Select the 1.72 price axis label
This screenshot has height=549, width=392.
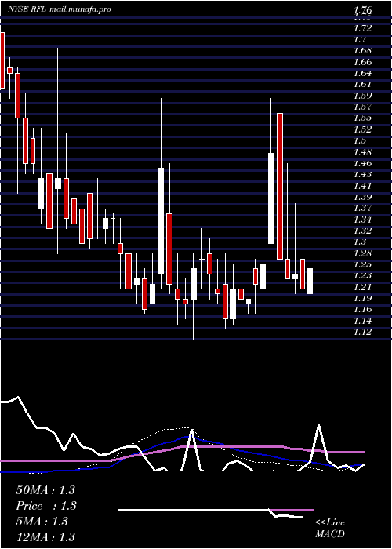tap(362, 27)
